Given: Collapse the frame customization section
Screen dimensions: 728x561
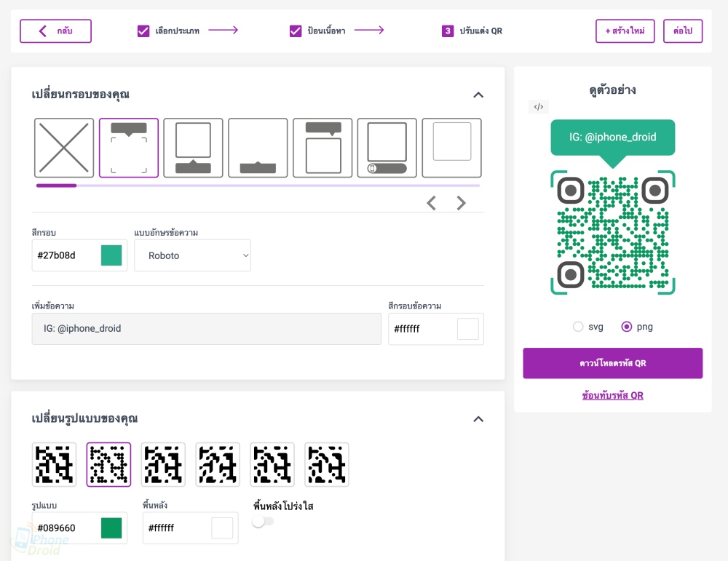Looking at the screenshot, I should 478,95.
